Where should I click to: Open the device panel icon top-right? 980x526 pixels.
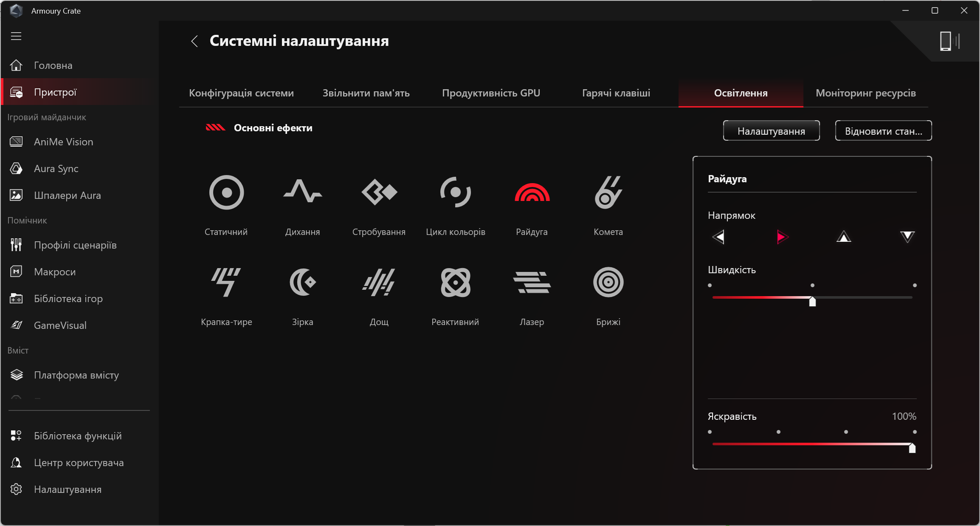(949, 41)
